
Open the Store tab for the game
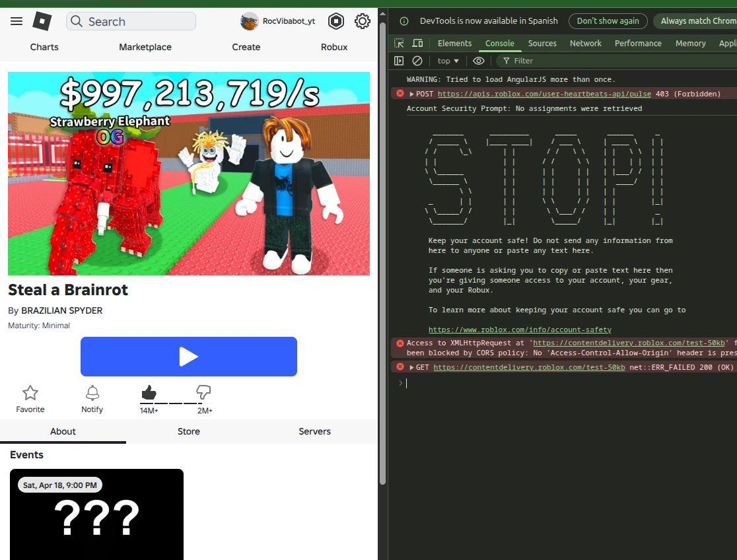[x=188, y=431]
